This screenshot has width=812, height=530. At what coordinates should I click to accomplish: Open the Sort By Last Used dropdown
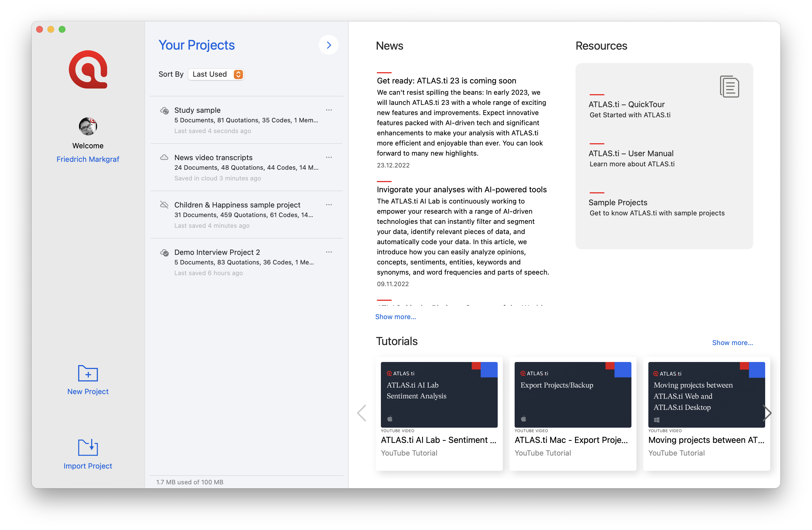point(216,74)
